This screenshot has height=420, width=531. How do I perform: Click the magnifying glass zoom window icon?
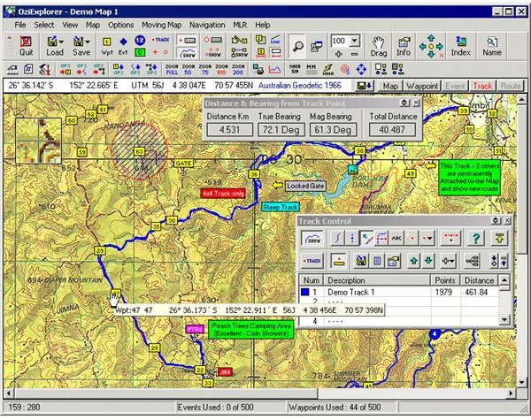pos(297,46)
